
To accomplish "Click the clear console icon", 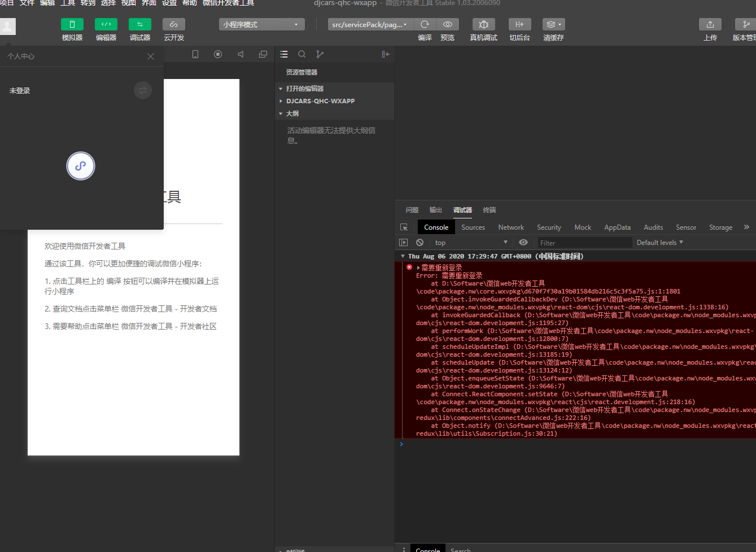I will point(419,243).
